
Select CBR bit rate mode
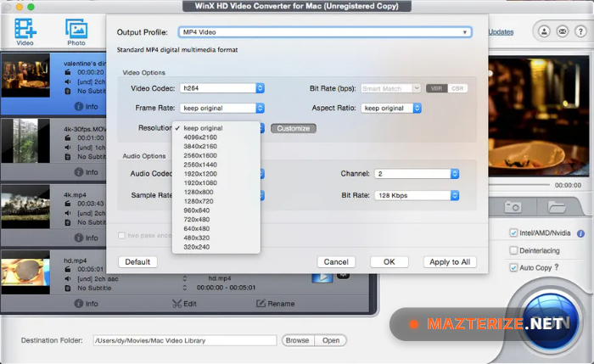[x=457, y=88]
